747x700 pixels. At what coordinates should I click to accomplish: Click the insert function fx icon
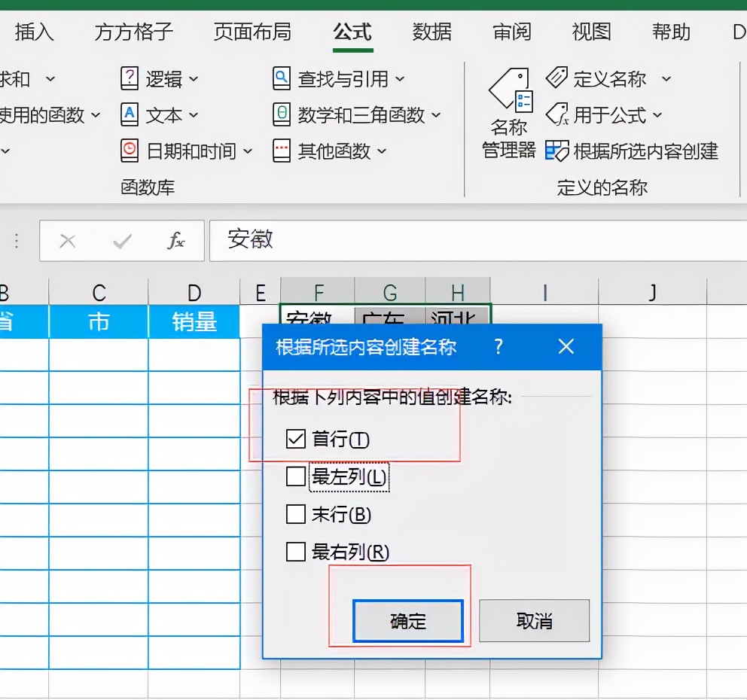pyautogui.click(x=175, y=240)
